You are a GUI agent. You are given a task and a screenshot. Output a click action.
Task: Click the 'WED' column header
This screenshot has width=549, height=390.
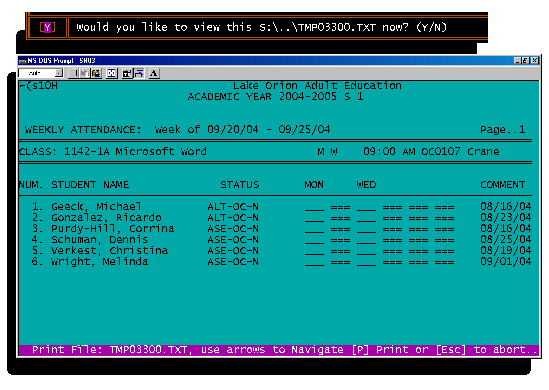[x=366, y=185]
